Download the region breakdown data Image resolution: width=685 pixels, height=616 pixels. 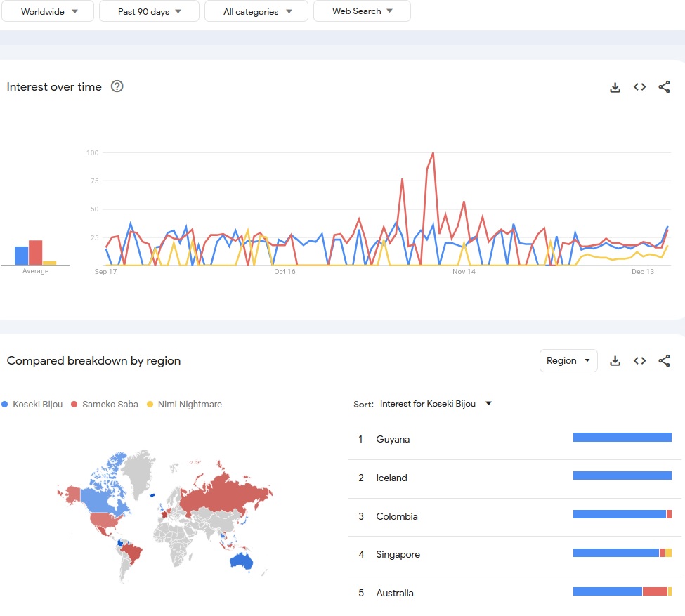click(x=615, y=360)
